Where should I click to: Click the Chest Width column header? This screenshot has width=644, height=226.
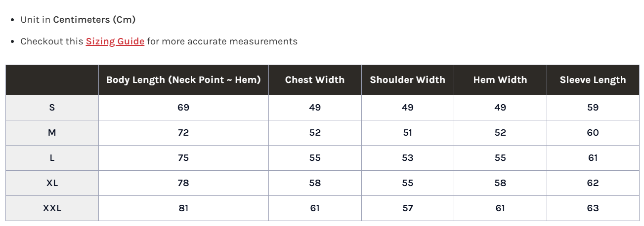(315, 80)
